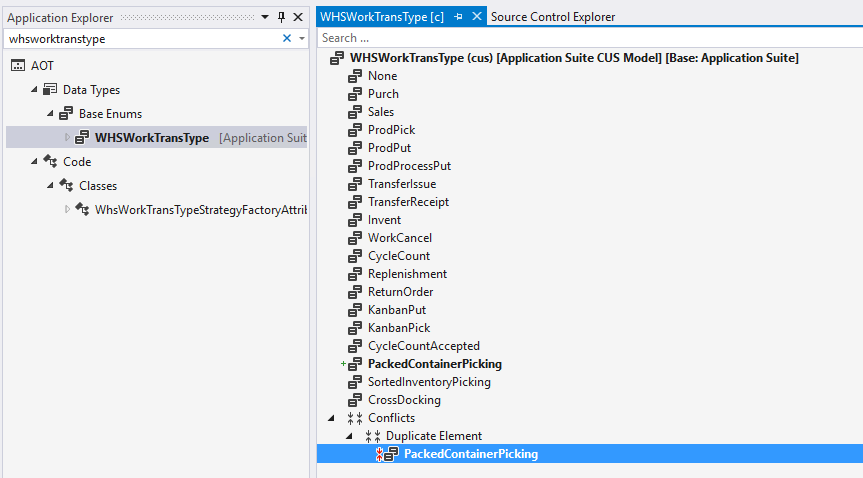
Task: Click the pin icon on WHSWorkTransType tab
Action: [458, 17]
